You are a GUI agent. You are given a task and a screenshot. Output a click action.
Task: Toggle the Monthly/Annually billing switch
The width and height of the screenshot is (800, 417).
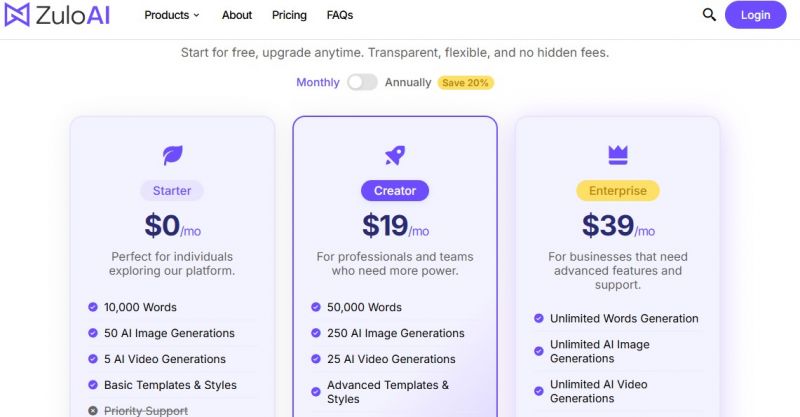[362, 82]
